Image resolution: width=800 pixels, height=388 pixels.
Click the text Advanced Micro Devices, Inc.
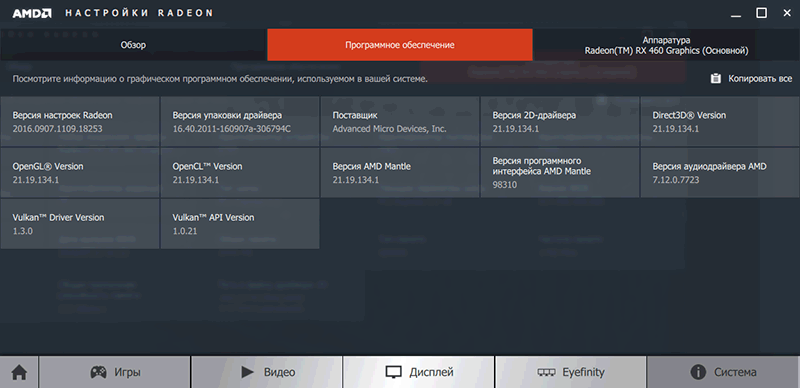[x=389, y=129]
